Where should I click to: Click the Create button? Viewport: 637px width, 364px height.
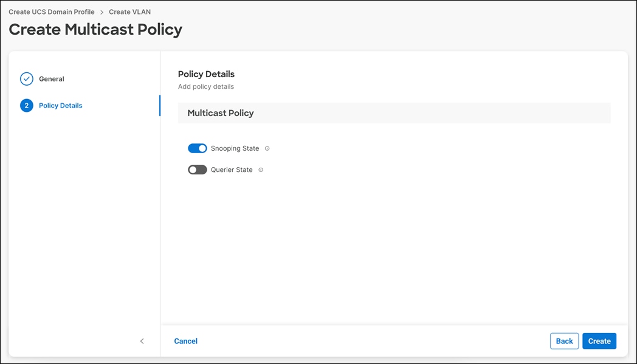point(599,341)
